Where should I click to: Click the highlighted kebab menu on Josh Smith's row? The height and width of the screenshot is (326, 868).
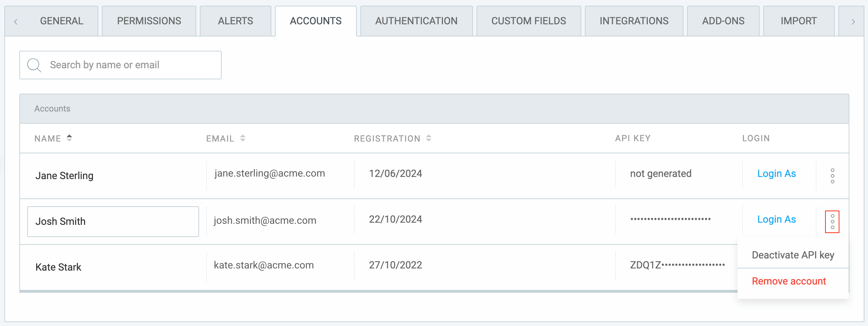(832, 222)
